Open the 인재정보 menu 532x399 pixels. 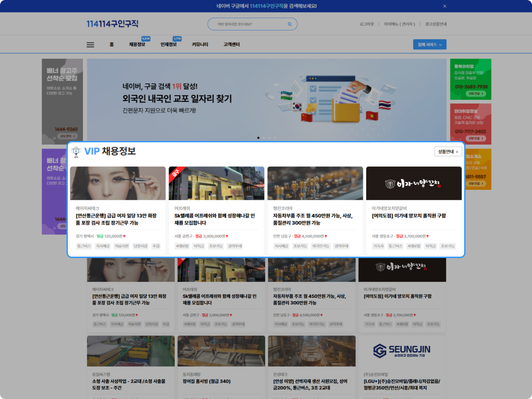click(x=168, y=44)
